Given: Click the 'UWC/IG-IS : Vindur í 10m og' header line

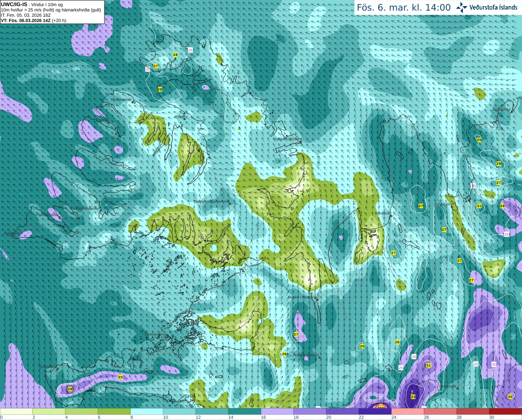Looking at the screenshot, I should point(32,4).
